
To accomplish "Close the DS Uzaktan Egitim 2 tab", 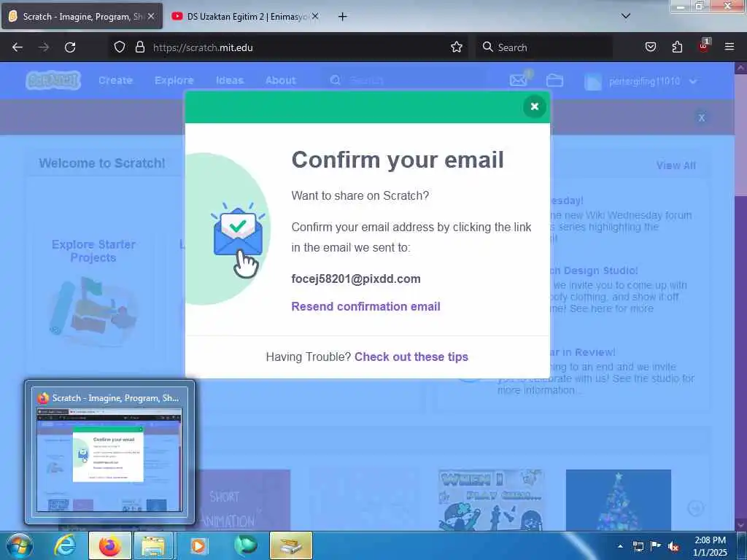I will tap(315, 16).
